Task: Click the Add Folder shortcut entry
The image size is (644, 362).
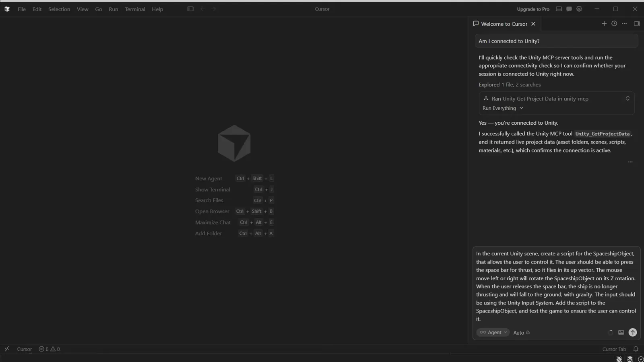Action: point(234,233)
